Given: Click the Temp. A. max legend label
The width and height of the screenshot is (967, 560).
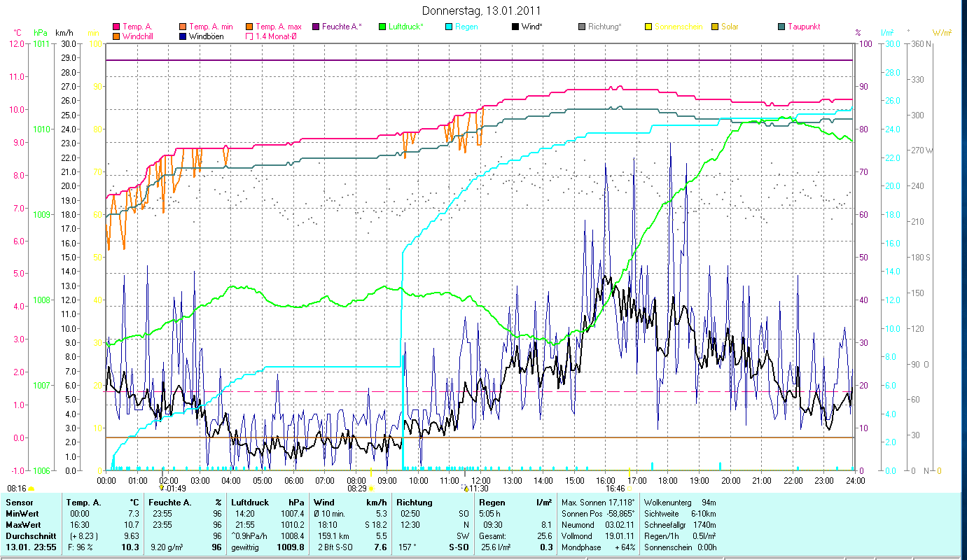Looking at the screenshot, I should pos(278,27).
